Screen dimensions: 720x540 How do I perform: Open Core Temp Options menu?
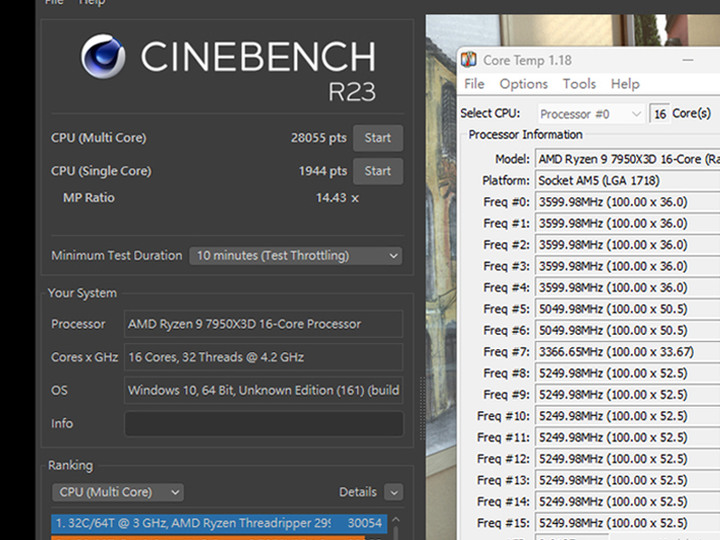(x=523, y=84)
